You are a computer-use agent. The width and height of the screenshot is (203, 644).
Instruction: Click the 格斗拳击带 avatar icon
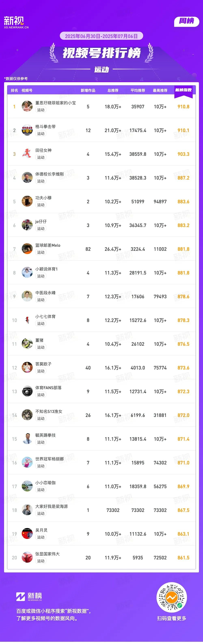click(27, 130)
